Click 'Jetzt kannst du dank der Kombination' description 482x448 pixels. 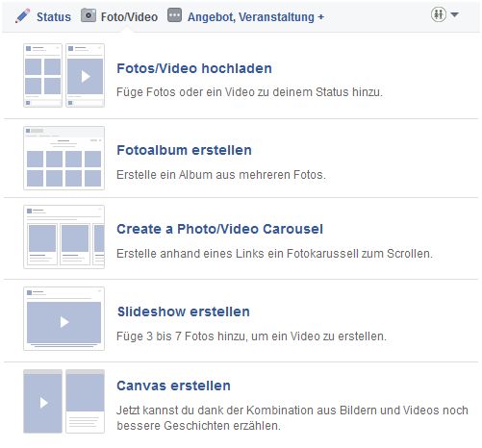coord(292,418)
